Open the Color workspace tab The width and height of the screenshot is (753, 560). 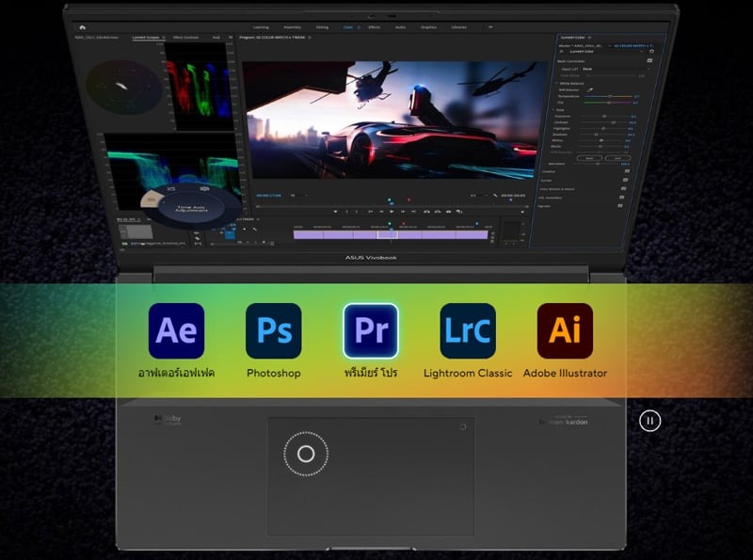(x=348, y=27)
